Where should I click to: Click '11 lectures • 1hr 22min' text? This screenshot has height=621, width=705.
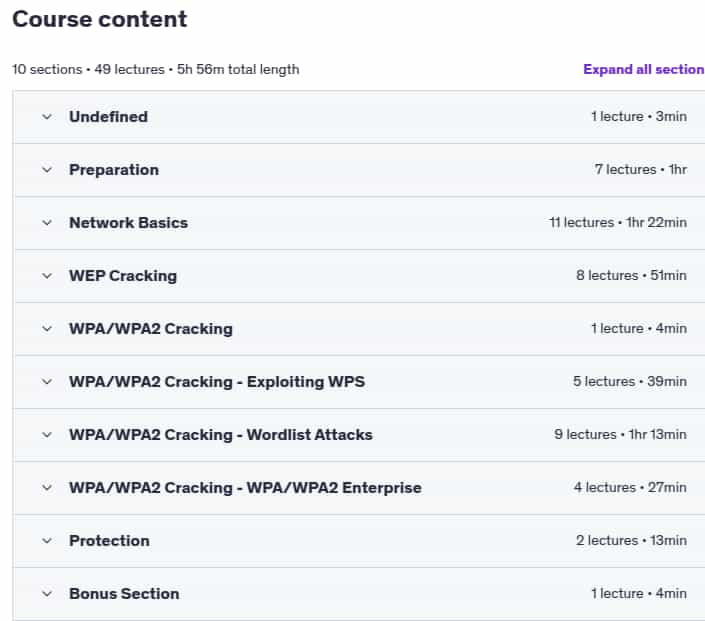(x=618, y=223)
